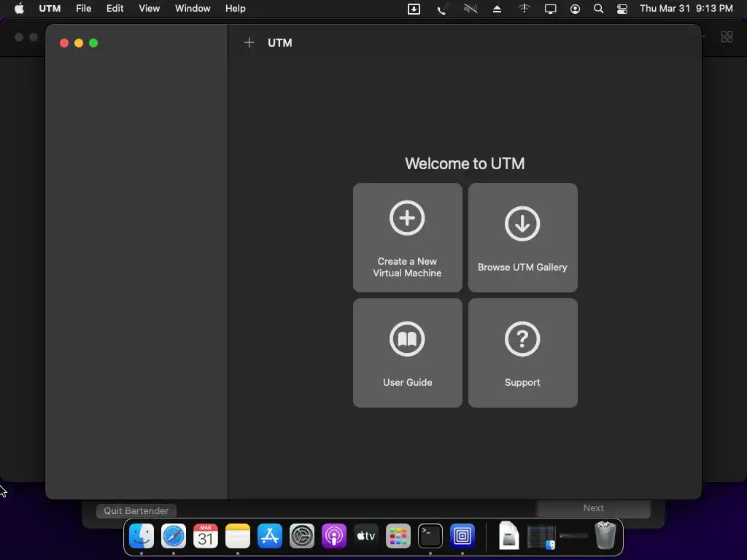
Task: Click the date and time clock
Action: [x=686, y=9]
